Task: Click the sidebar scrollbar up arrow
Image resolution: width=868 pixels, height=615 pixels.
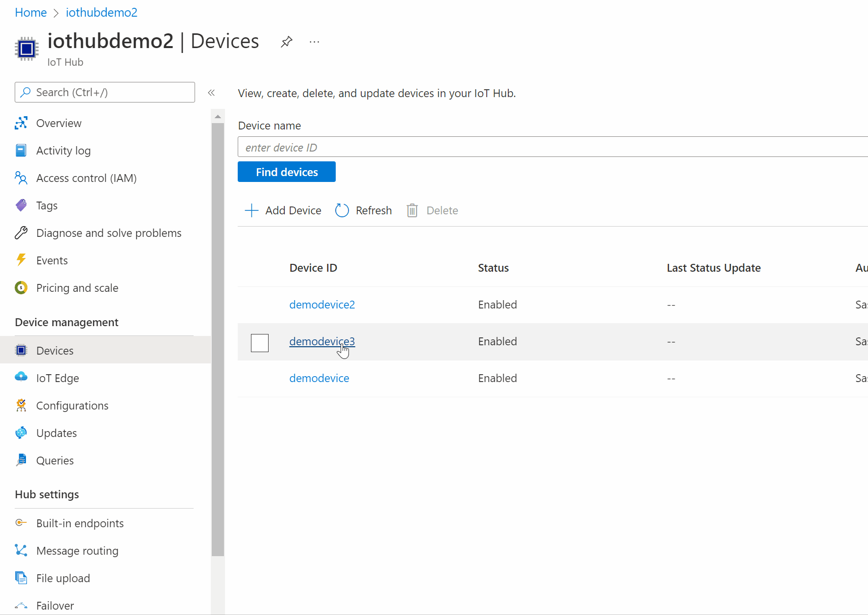Action: pyautogui.click(x=218, y=117)
